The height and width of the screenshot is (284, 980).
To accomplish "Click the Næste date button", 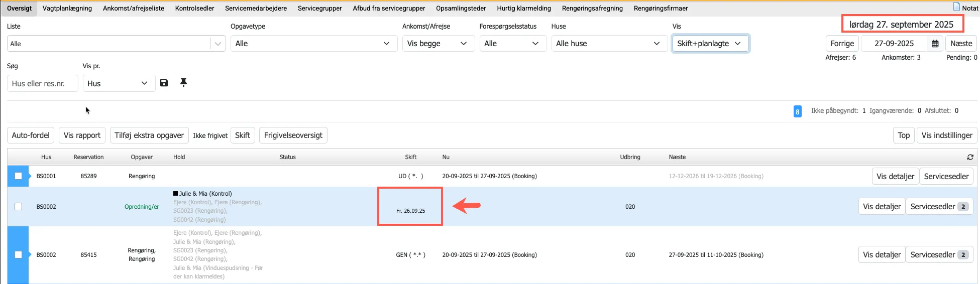I will [960, 44].
